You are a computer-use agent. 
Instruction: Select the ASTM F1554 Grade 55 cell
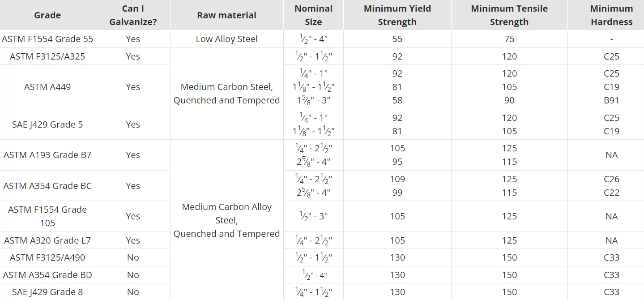pos(47,39)
